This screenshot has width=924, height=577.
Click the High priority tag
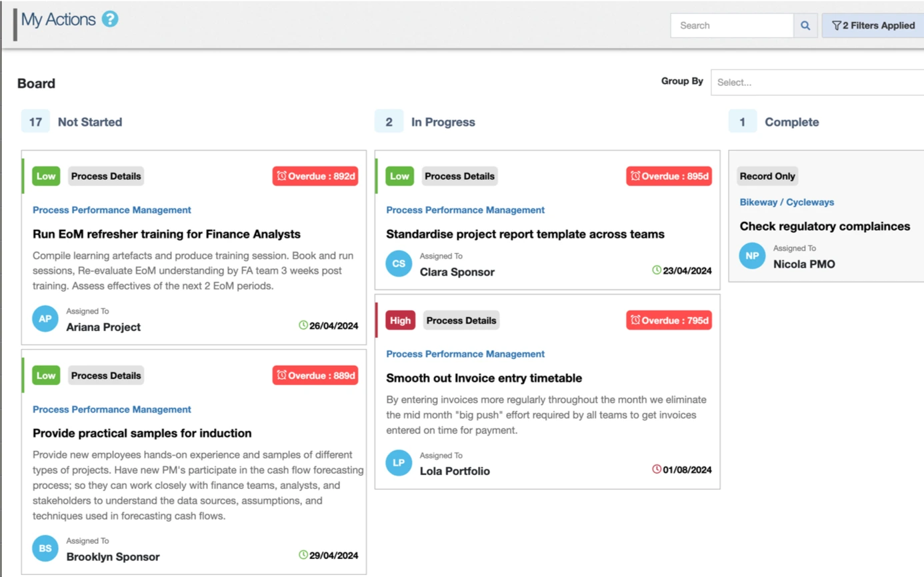tap(400, 320)
